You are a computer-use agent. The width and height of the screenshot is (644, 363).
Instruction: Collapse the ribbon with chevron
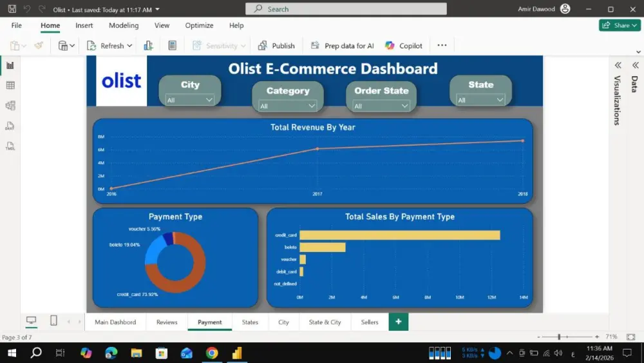tap(638, 52)
